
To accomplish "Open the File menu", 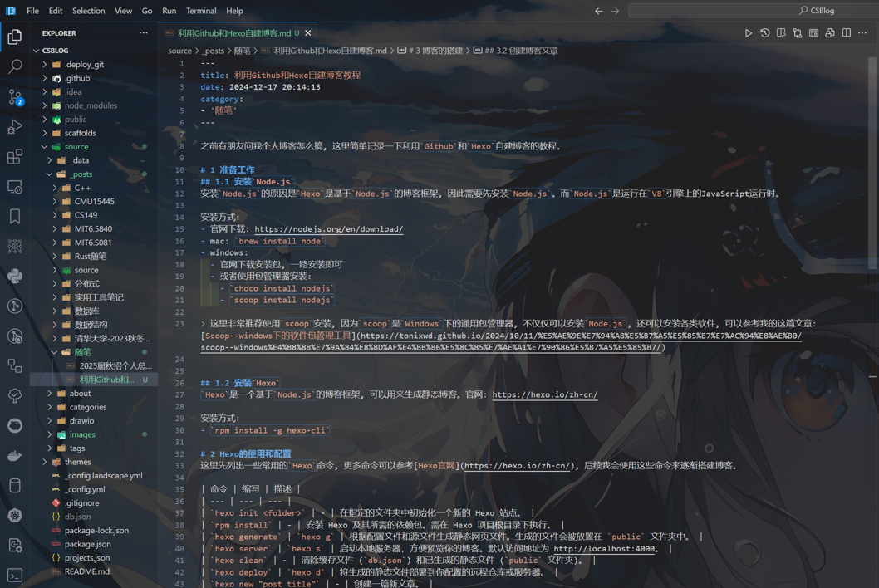I will pos(32,11).
